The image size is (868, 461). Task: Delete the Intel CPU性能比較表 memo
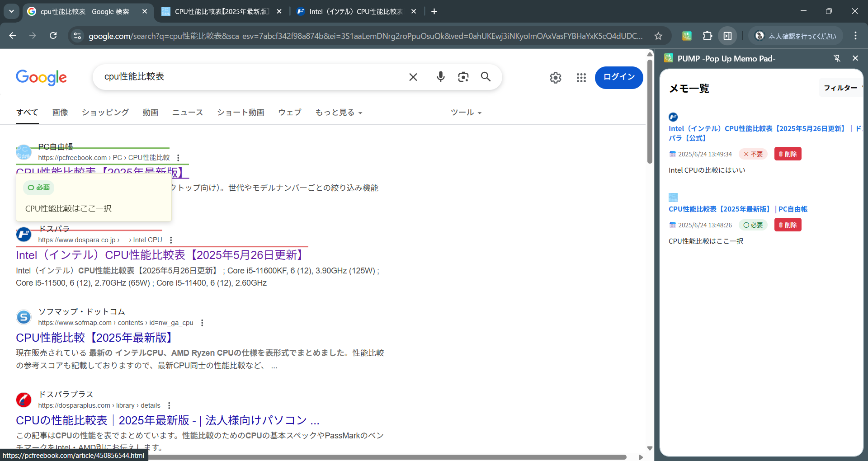click(788, 154)
